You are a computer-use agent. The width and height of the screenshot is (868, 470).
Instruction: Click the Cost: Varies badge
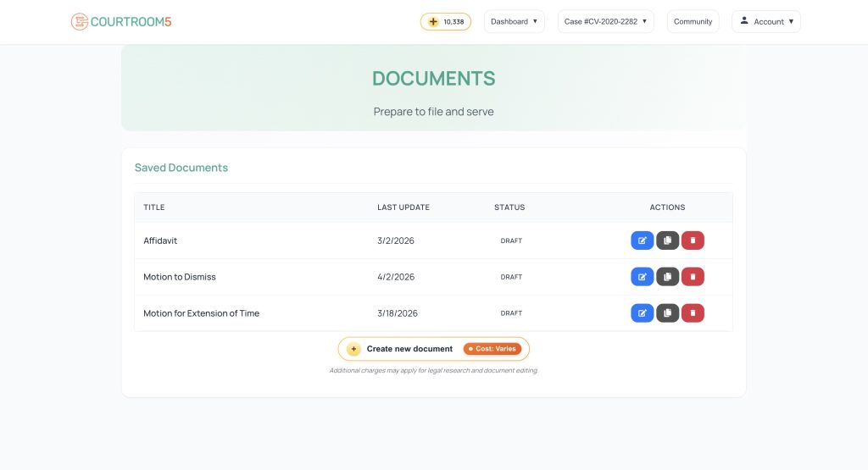click(492, 349)
